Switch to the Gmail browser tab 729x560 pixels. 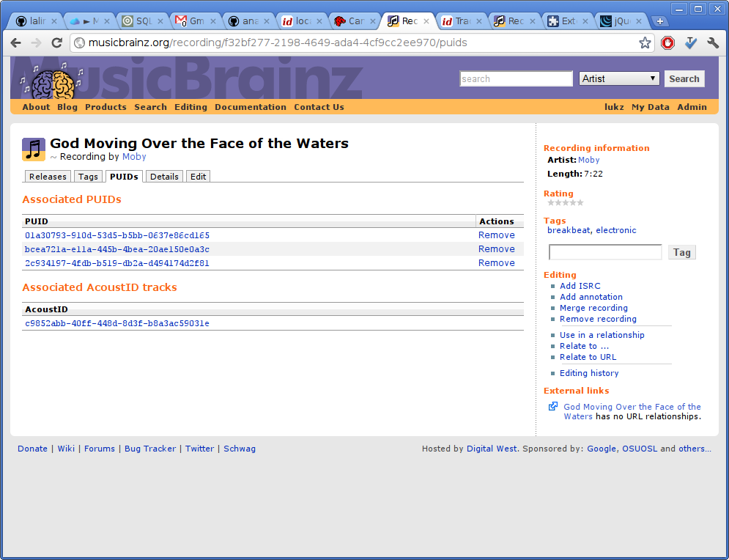(x=196, y=21)
